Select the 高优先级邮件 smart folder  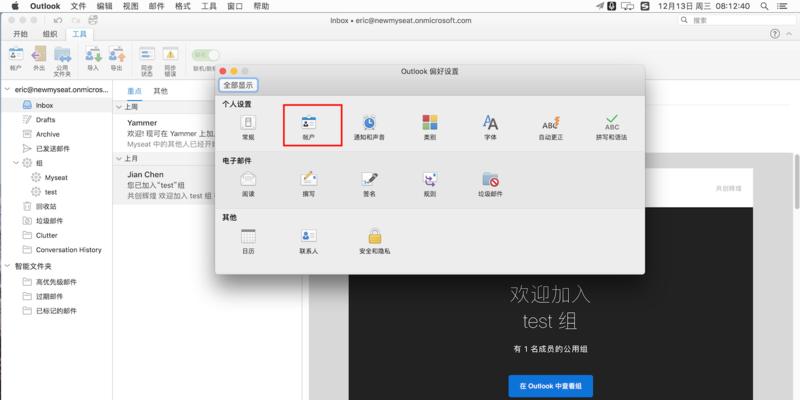pyautogui.click(x=56, y=282)
